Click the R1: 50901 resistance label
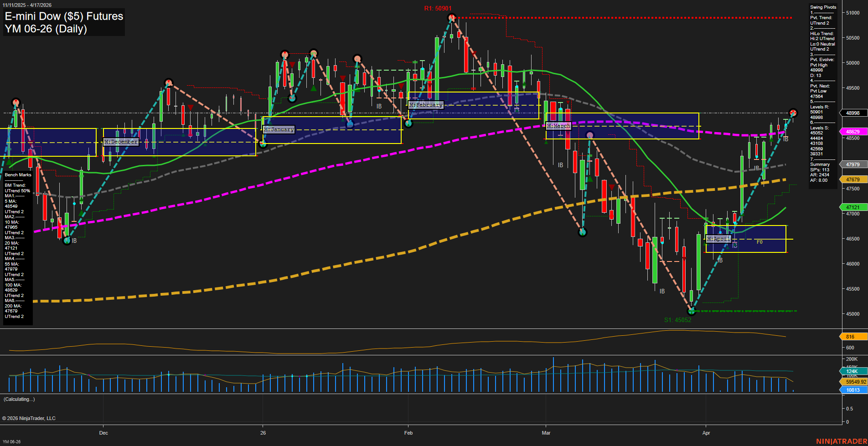The width and height of the screenshot is (868, 446). pyautogui.click(x=438, y=8)
